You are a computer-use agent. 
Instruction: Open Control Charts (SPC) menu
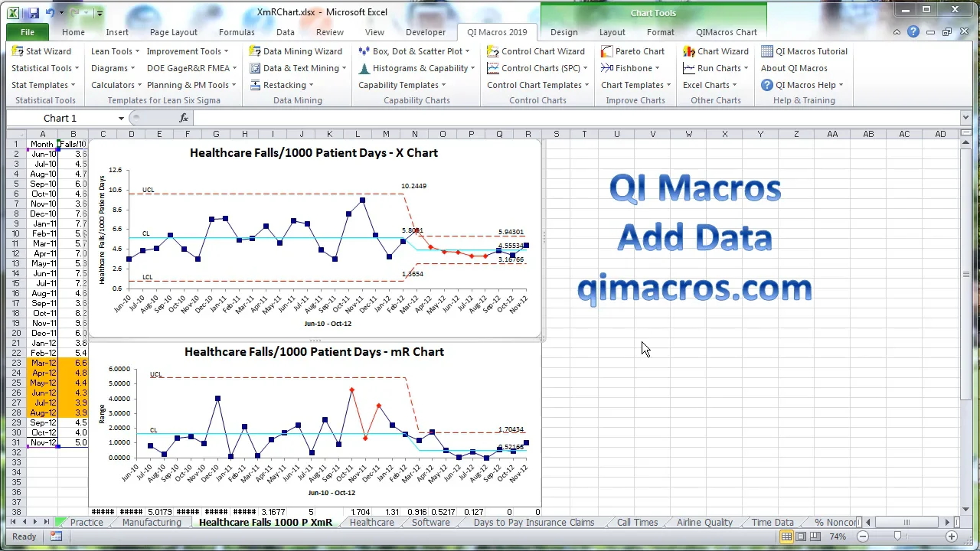tap(537, 68)
